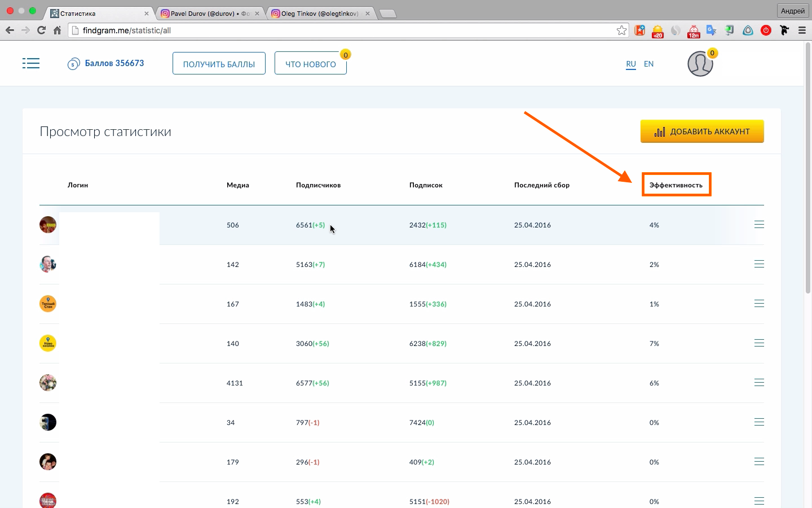Reload the page with the refresh icon
This screenshot has height=508, width=812.
pos(41,30)
